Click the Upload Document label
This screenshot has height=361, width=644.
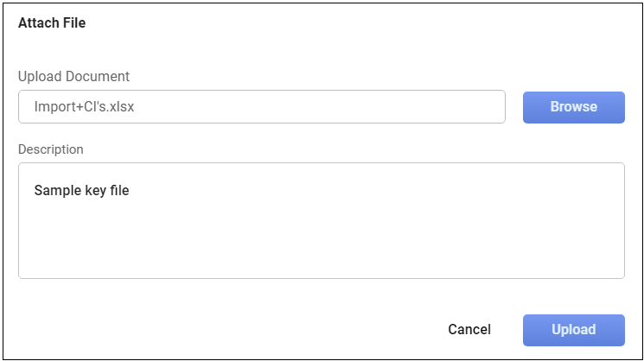[x=73, y=76]
